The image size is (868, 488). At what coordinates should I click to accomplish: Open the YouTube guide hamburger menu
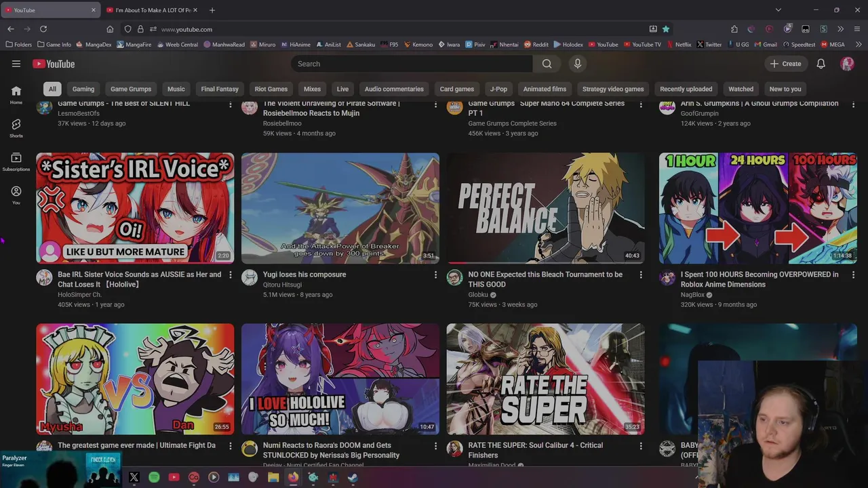16,64
